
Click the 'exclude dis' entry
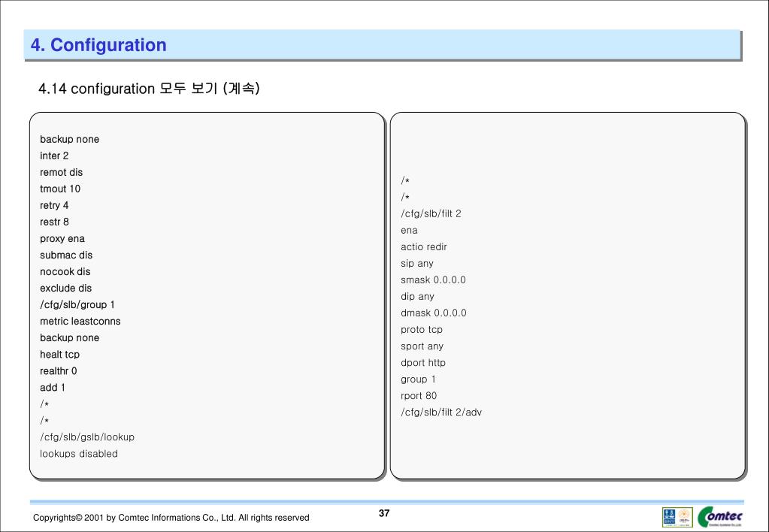65,289
